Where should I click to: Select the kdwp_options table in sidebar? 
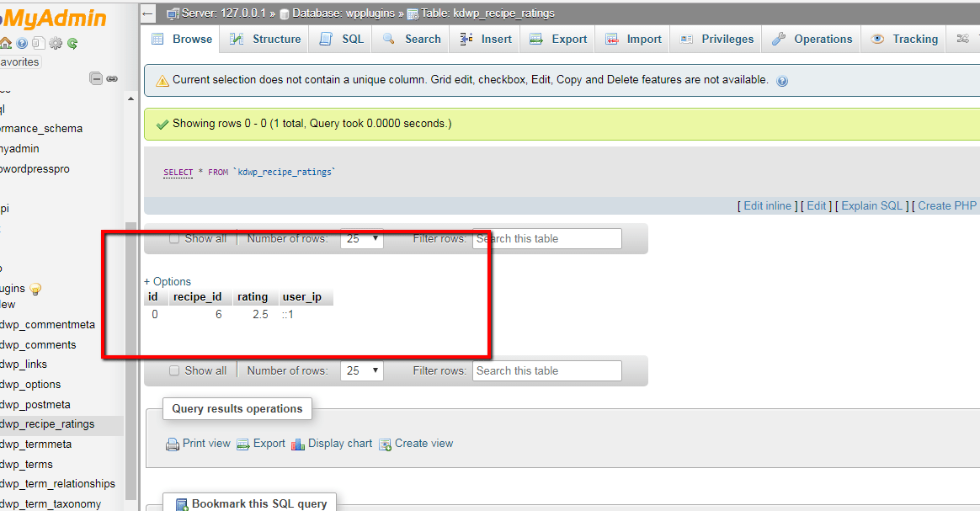click(x=30, y=384)
